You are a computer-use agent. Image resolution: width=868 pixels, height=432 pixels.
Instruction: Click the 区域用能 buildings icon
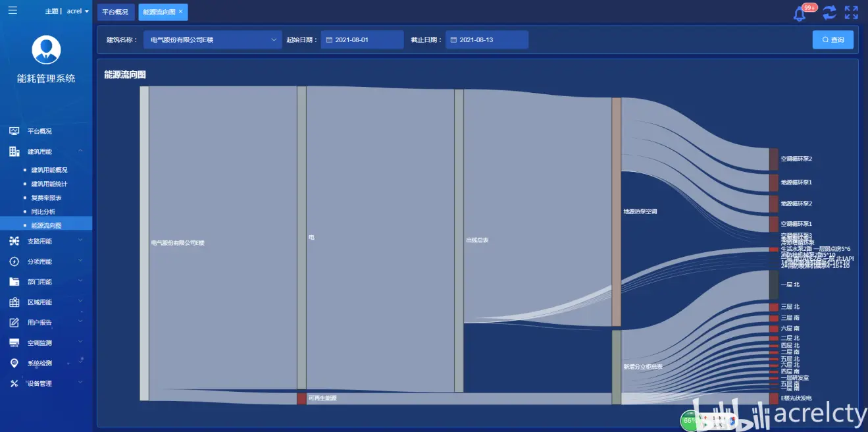[14, 302]
